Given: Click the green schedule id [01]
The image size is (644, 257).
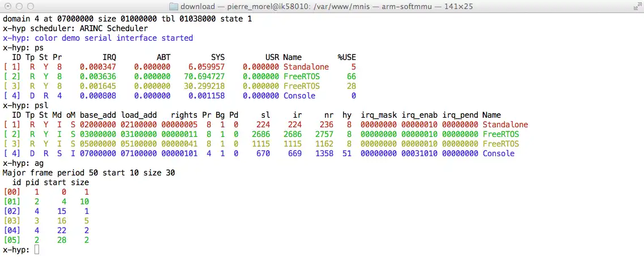Looking at the screenshot, I should [11, 202].
